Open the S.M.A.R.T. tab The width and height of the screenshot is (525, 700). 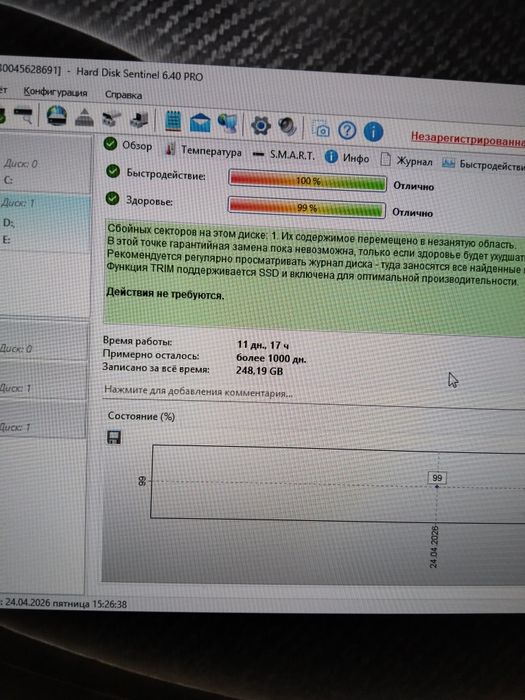pyautogui.click(x=284, y=155)
